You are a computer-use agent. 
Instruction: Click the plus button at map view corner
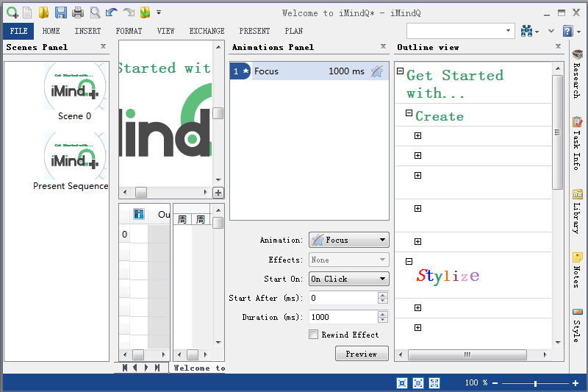218,193
